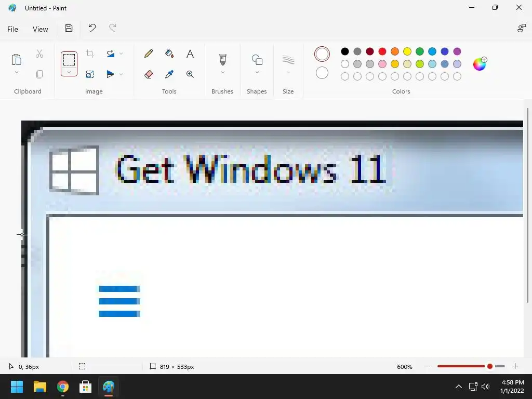
Task: Select the Eraser tool
Action: 148,74
